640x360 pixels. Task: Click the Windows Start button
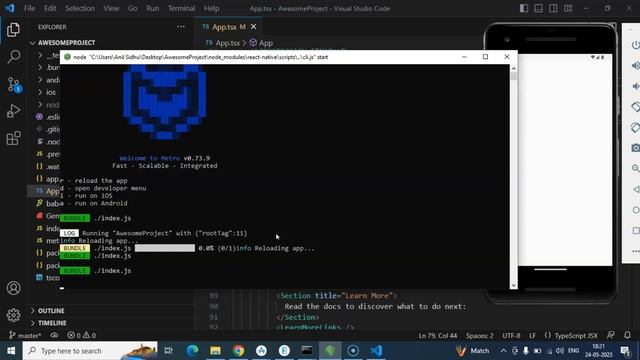coord(11,351)
